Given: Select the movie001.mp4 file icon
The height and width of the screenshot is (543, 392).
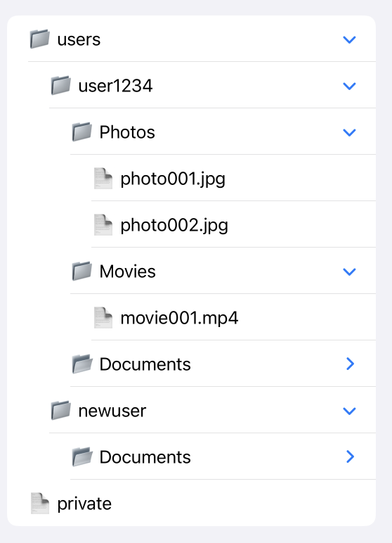Looking at the screenshot, I should pos(103,317).
